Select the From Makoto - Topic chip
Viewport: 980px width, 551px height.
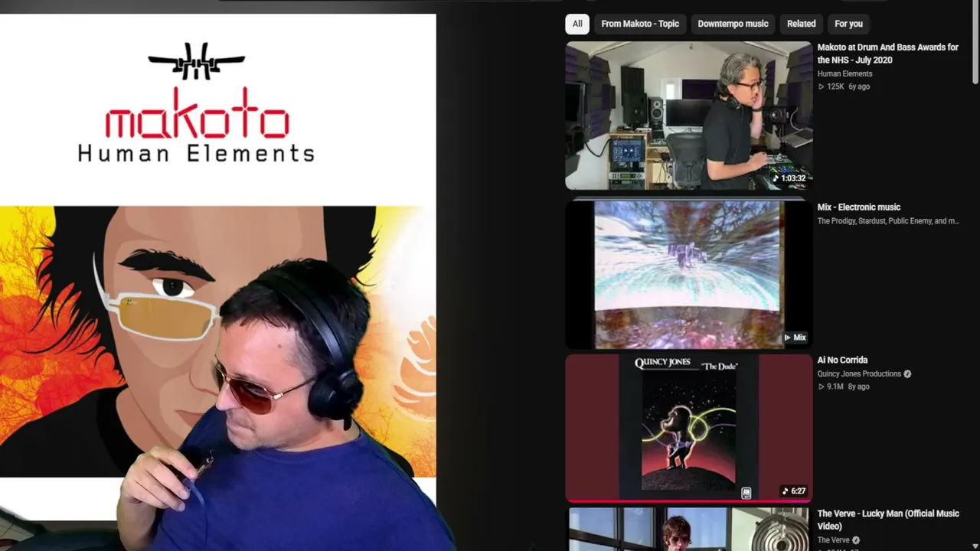(640, 24)
